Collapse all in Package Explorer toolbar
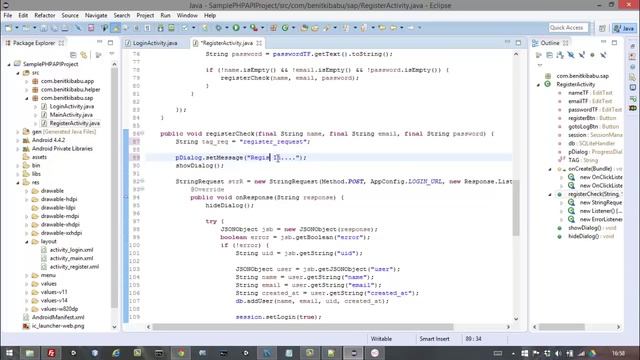Screen dimensions: 640x360 (x=73, y=55)
